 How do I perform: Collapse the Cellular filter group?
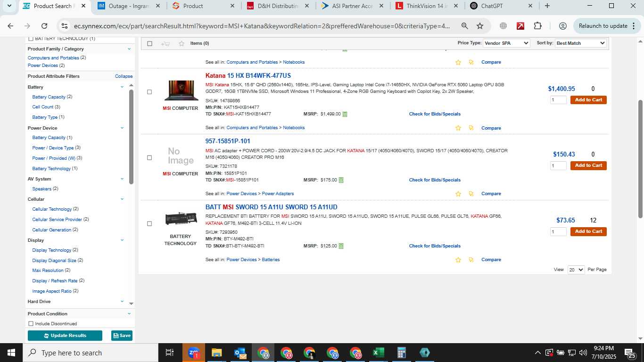pos(122,199)
